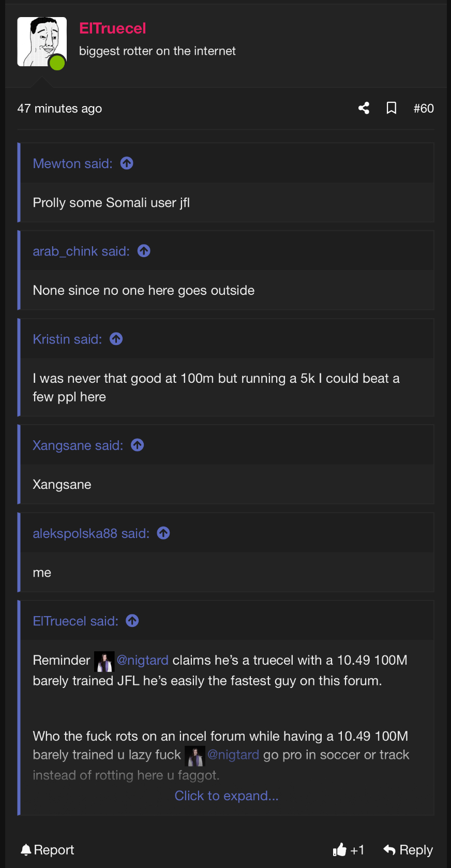Bookmark this post
Image resolution: width=451 pixels, height=868 pixels.
[392, 108]
